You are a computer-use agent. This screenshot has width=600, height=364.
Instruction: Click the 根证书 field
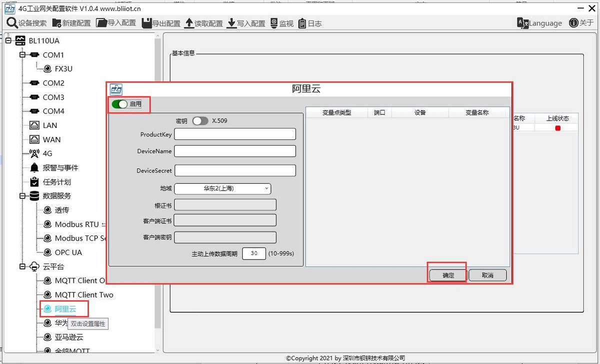coord(225,205)
